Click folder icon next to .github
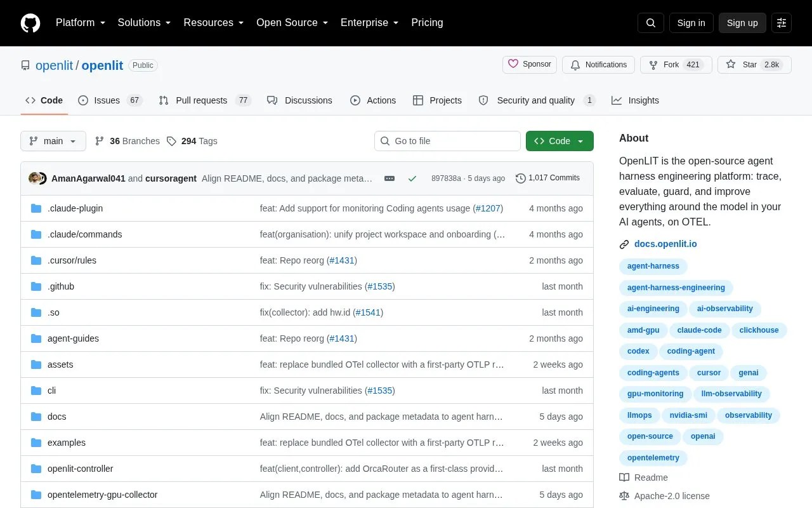 (x=36, y=286)
